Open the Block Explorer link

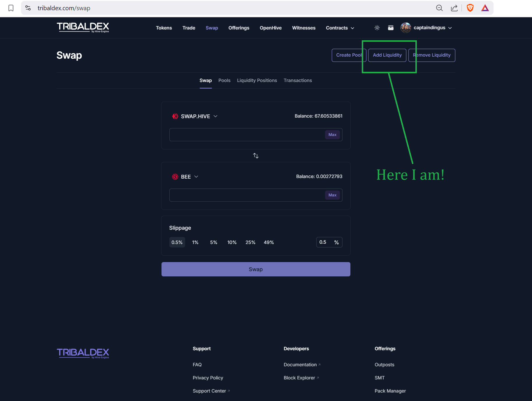pos(301,378)
